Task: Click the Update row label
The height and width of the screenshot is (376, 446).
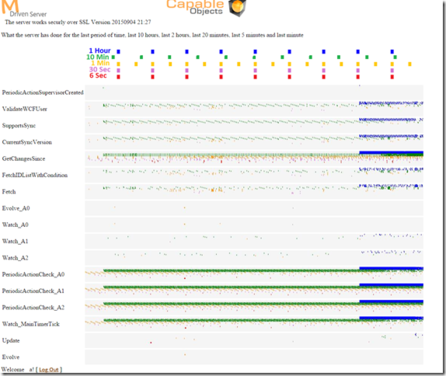Action: [x=11, y=340]
